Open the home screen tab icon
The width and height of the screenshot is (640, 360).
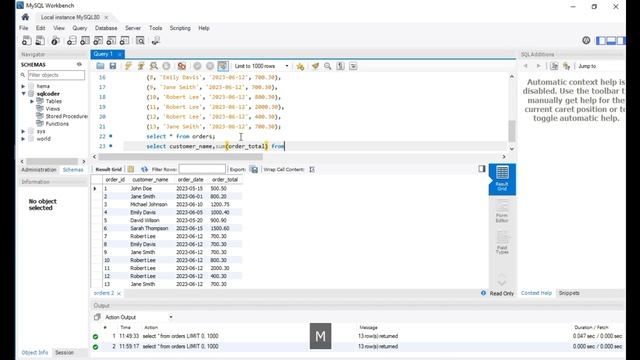click(25, 17)
